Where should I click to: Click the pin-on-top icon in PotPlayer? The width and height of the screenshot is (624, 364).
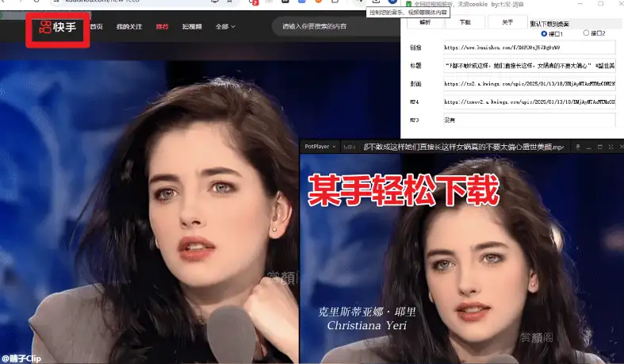pyautogui.click(x=578, y=148)
